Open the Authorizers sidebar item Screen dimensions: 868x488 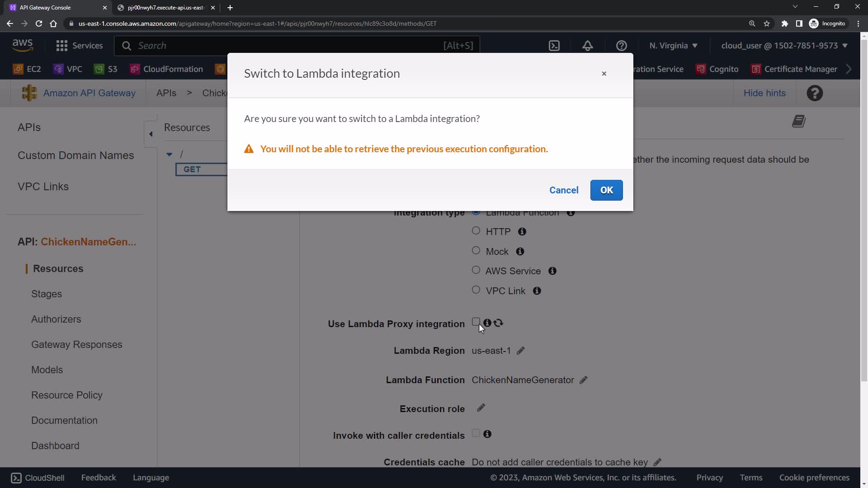coord(56,319)
